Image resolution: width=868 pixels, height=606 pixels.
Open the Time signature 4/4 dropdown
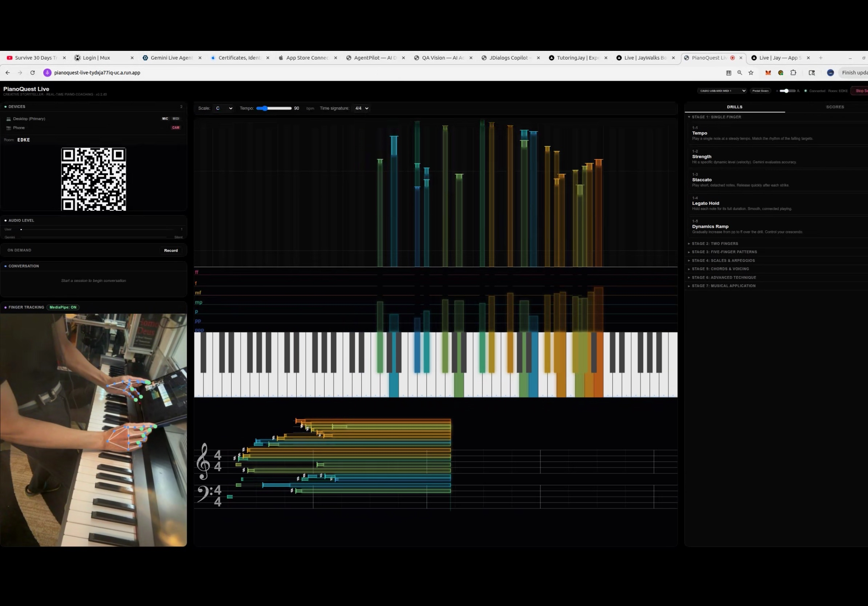(361, 108)
